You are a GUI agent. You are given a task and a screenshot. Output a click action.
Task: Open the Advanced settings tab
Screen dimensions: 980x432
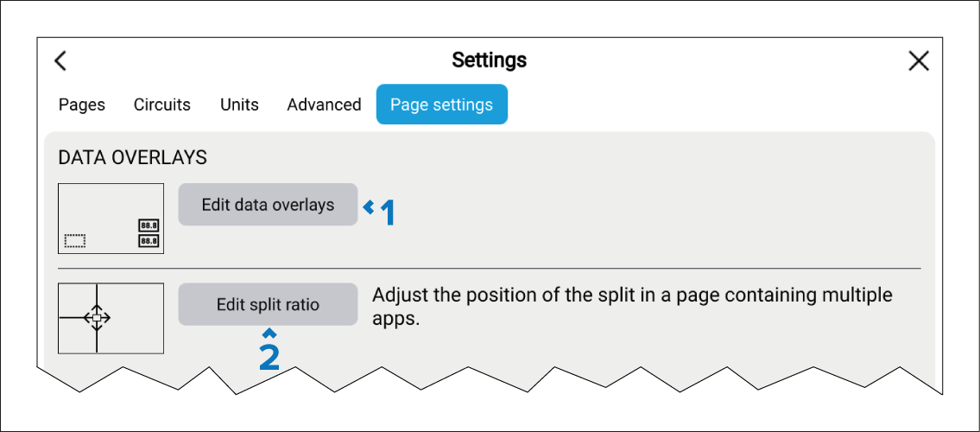click(324, 105)
